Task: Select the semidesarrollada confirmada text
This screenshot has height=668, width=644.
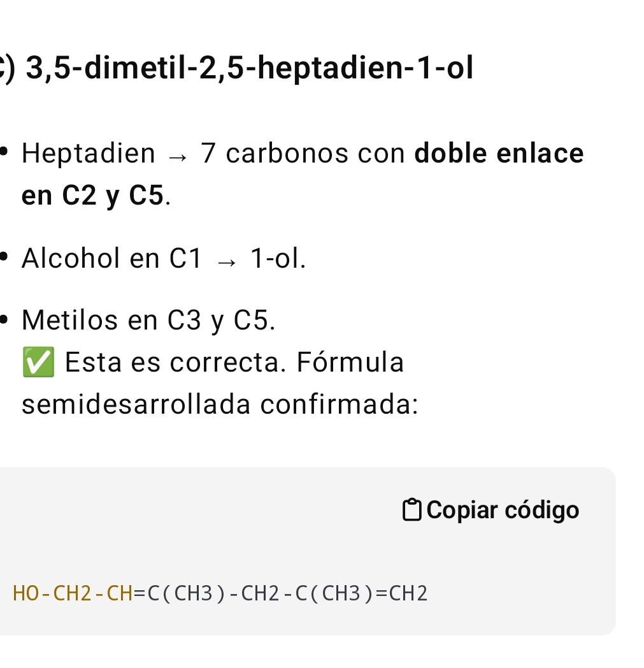Action: (220, 404)
